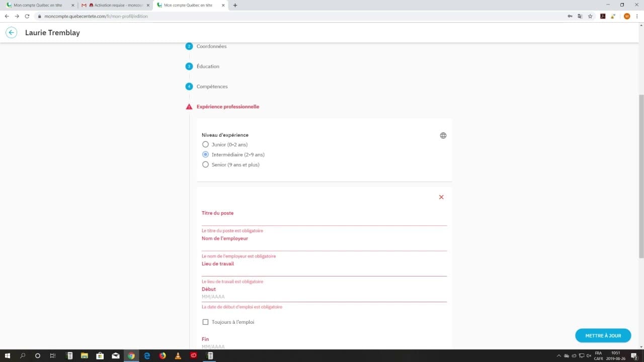Click the back arrow beside Laurie Tremblay
This screenshot has width=644, height=362.
click(11, 33)
